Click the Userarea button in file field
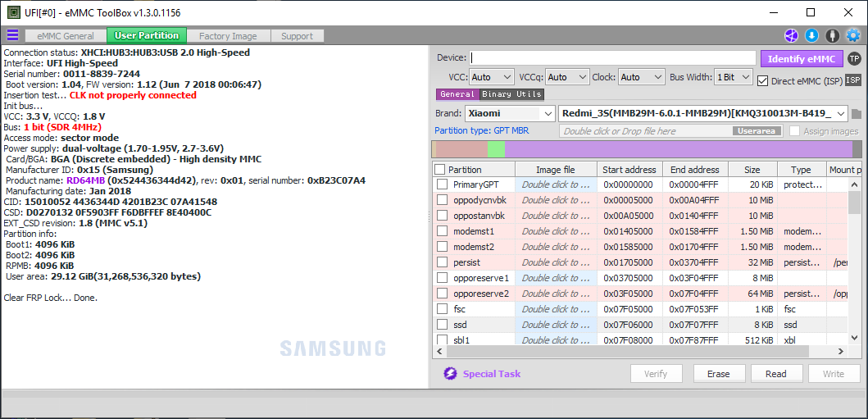The image size is (868, 419). coord(757,131)
